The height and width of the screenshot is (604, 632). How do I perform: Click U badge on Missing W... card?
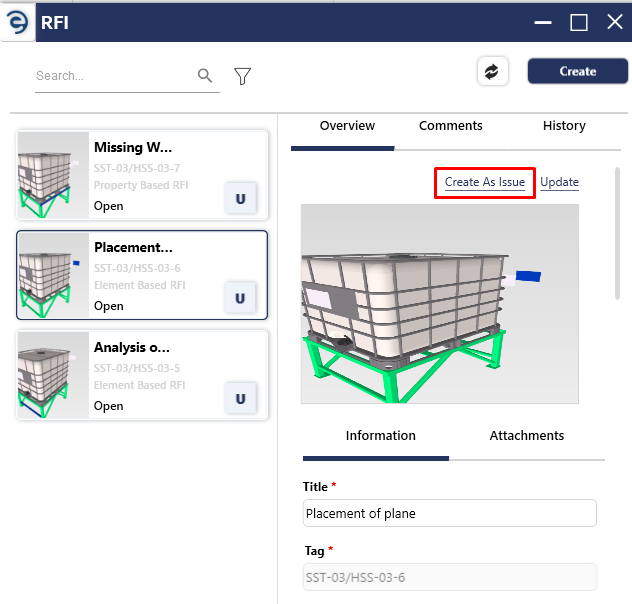[x=241, y=198]
